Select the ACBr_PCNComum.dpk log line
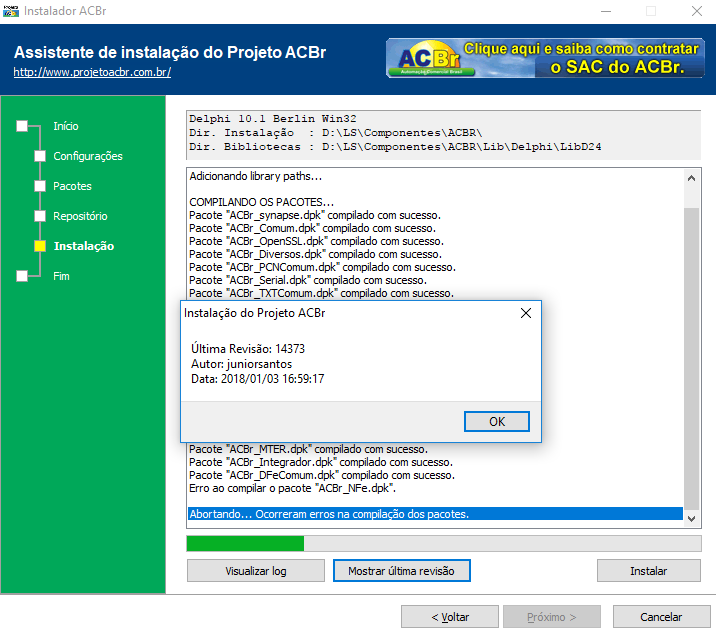The height and width of the screenshot is (633, 716). tap(322, 267)
